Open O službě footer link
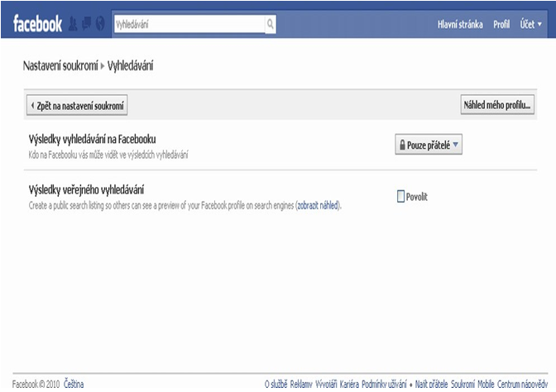 tap(276, 385)
